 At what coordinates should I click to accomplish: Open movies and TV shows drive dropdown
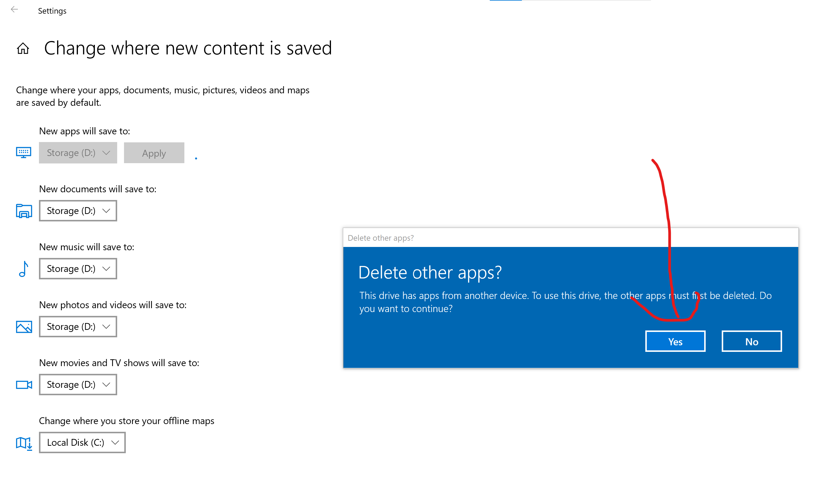click(x=78, y=385)
